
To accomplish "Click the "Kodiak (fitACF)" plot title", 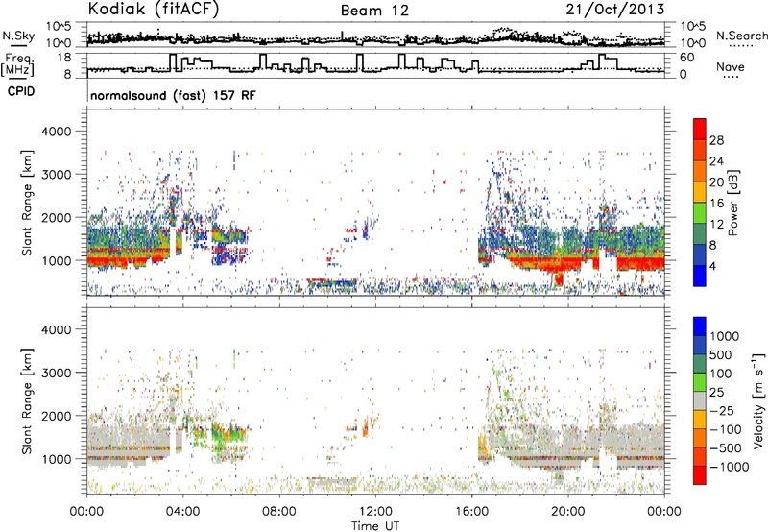I will coord(154,10).
